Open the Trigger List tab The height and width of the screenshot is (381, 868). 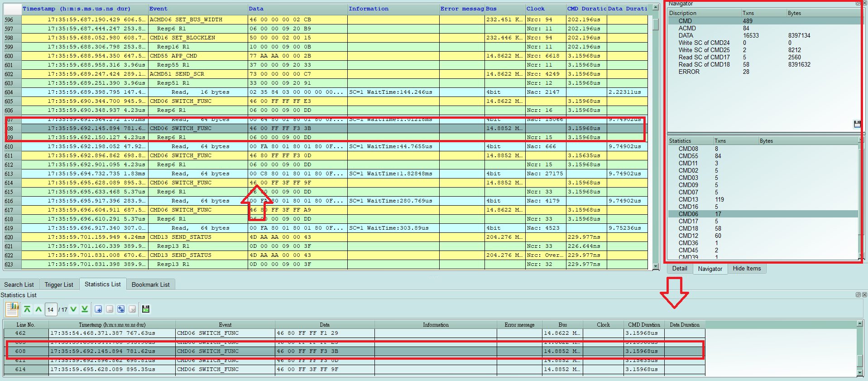(59, 285)
